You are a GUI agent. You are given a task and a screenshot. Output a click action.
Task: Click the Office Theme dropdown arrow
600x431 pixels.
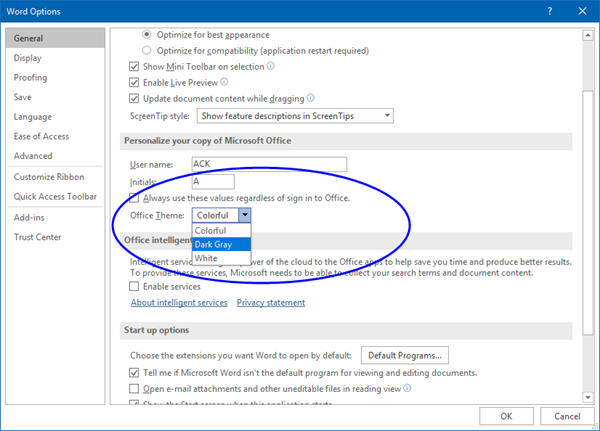pyautogui.click(x=245, y=215)
